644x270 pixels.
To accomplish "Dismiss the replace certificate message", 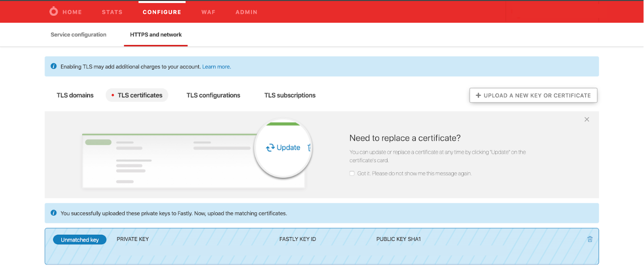I will pos(587,119).
